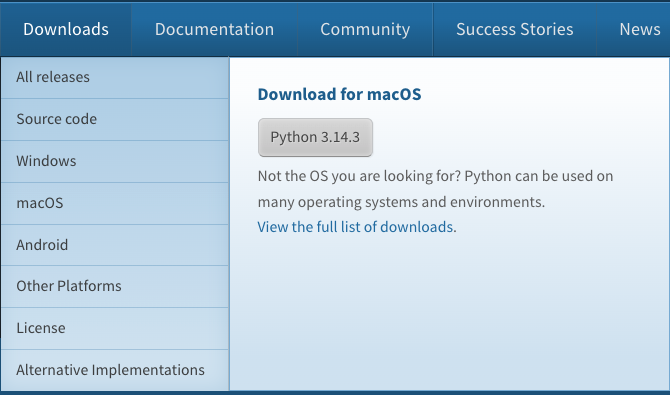Open the Documentation navigation tab
670x395 pixels.
coord(214,29)
